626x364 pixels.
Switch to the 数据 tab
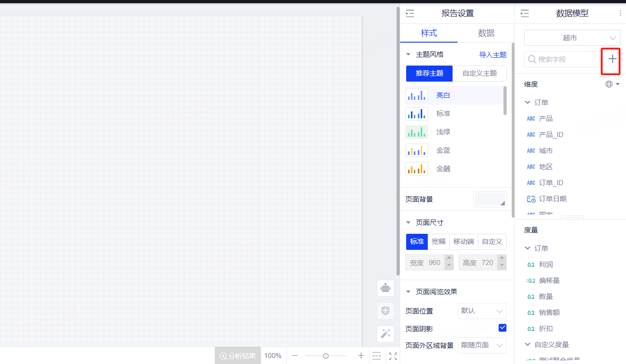486,33
